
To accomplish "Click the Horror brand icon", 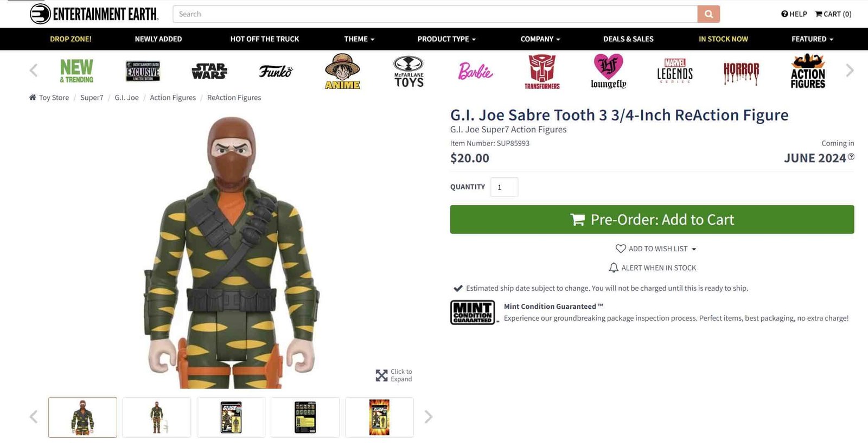I will pyautogui.click(x=741, y=70).
